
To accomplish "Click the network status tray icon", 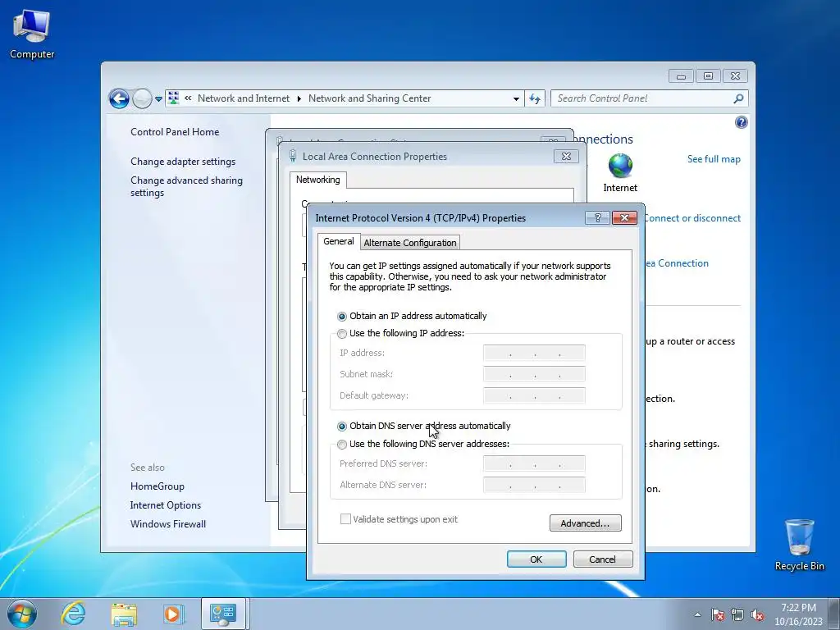I will point(737,614).
